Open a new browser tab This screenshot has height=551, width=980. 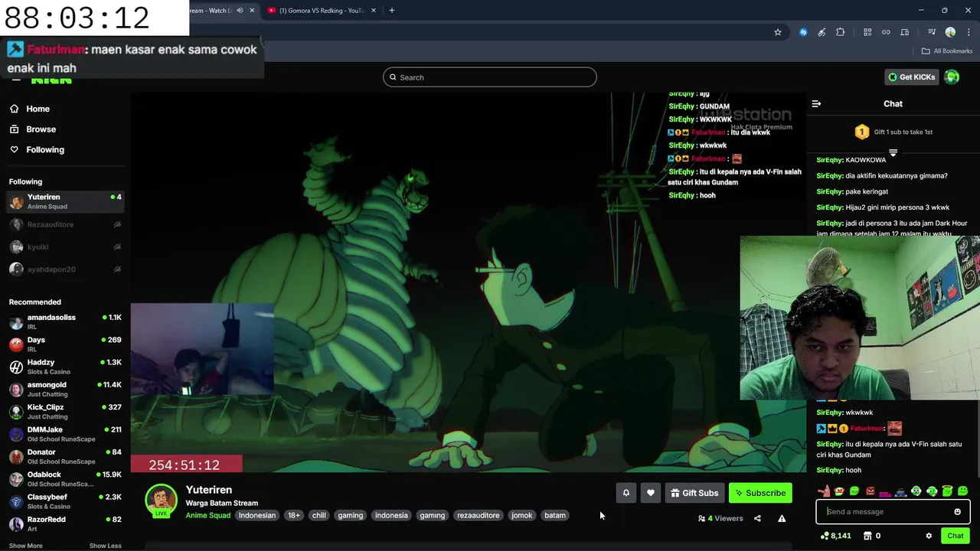(x=392, y=11)
